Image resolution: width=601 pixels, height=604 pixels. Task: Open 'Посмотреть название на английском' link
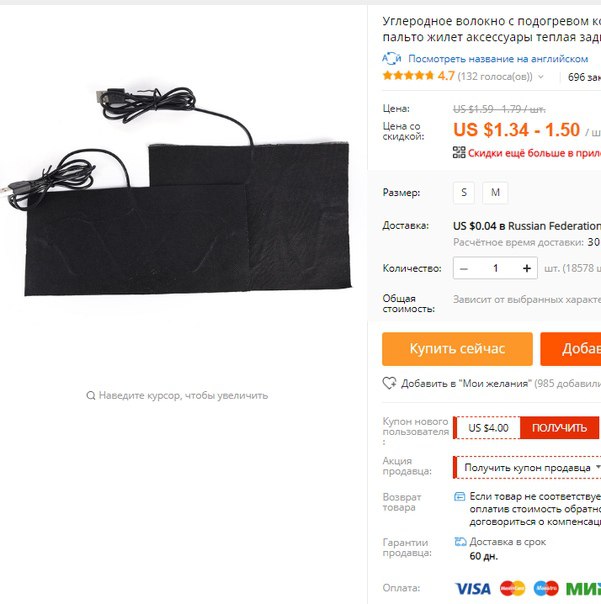(498, 59)
